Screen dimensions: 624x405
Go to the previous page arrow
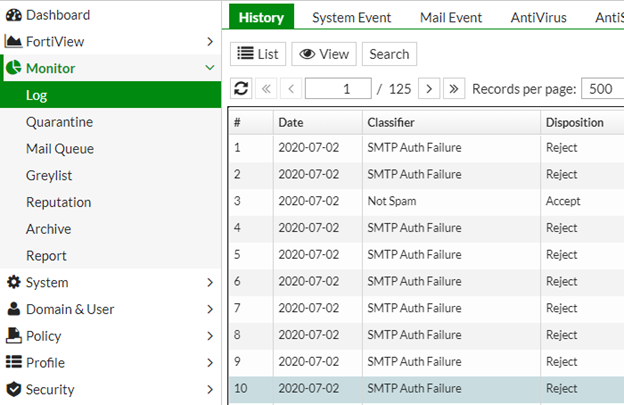click(291, 89)
